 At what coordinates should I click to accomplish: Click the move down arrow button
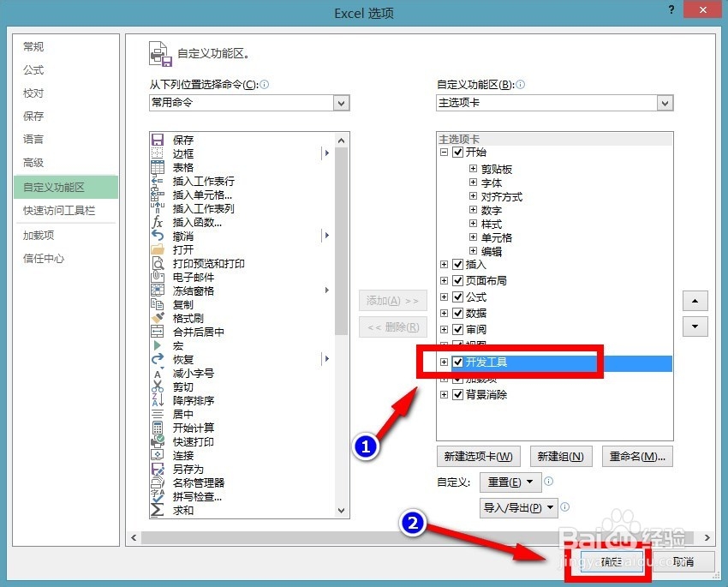pos(695,326)
